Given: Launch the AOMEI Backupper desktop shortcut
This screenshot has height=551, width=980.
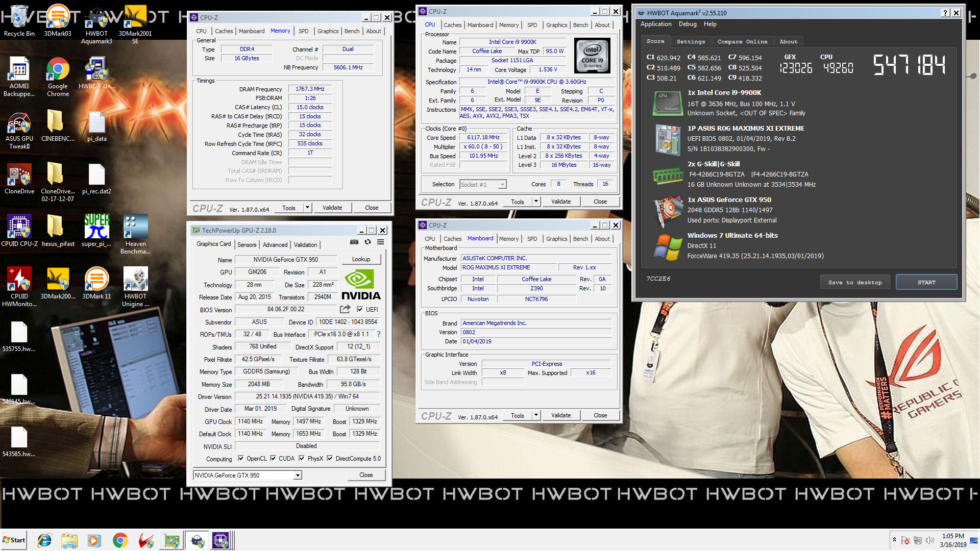Looking at the screenshot, I should (x=19, y=77).
